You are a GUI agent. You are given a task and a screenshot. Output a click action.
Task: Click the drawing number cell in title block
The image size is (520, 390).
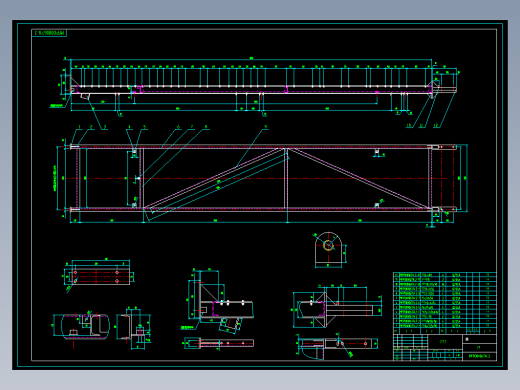(479, 356)
